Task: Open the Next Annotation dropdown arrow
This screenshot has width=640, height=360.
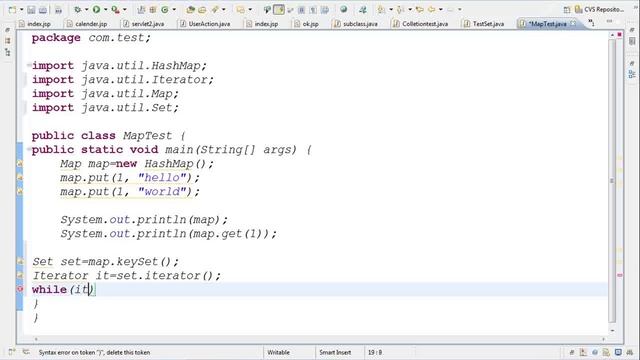Action: pos(391,9)
